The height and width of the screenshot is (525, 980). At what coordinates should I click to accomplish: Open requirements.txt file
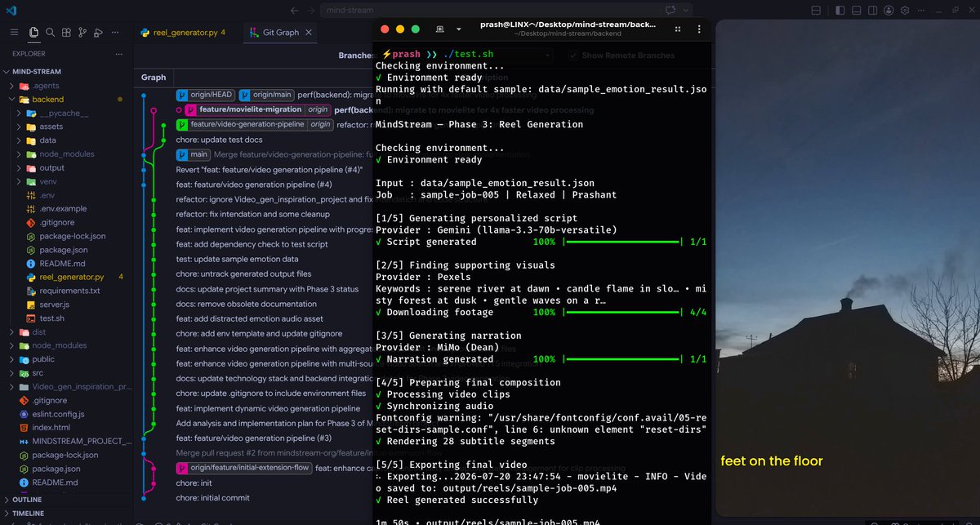tap(67, 291)
